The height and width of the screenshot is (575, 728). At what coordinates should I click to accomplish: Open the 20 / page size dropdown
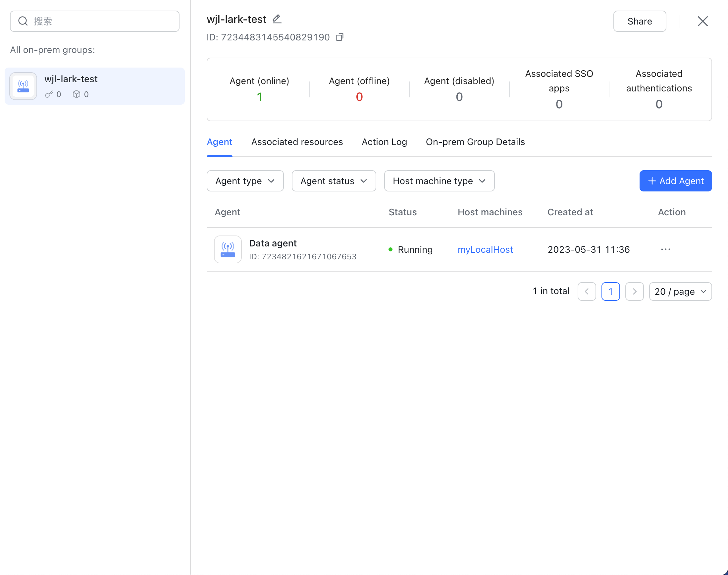click(x=680, y=291)
